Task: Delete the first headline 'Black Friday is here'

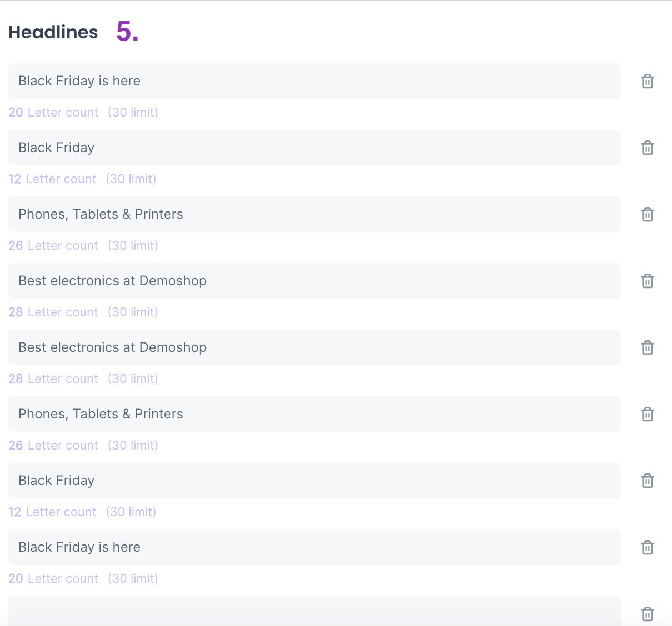Action: [647, 81]
